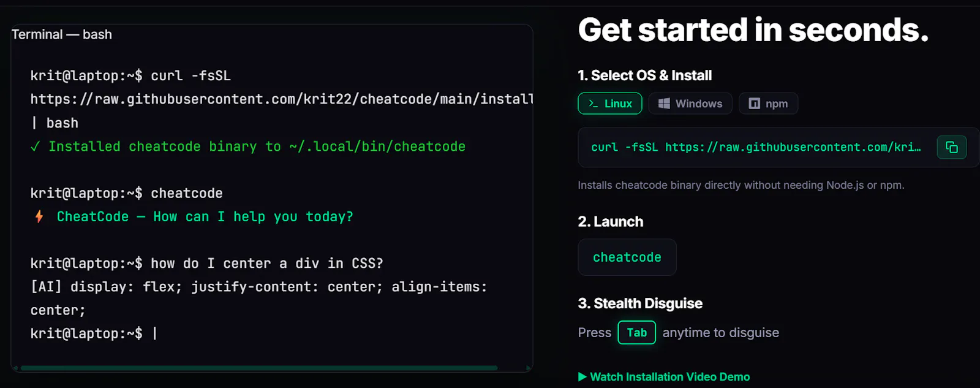
Task: Click the Tab key badge
Action: (x=636, y=332)
